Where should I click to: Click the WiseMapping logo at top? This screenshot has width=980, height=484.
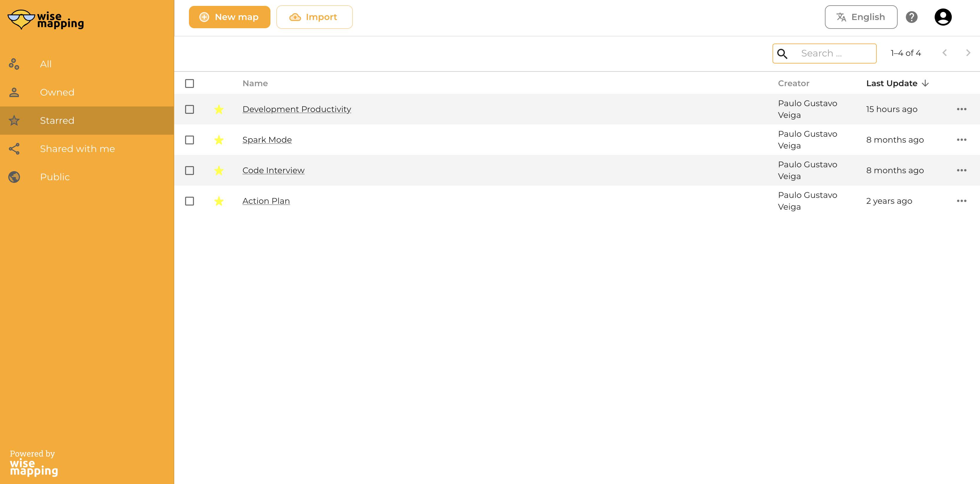[x=46, y=20]
